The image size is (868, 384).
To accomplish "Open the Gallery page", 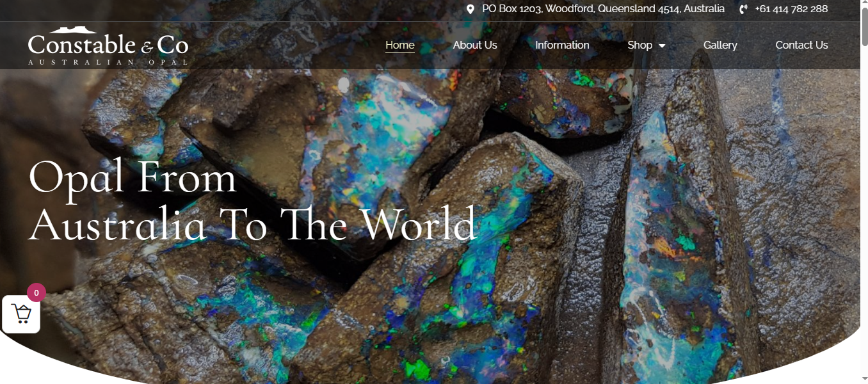I will point(720,45).
